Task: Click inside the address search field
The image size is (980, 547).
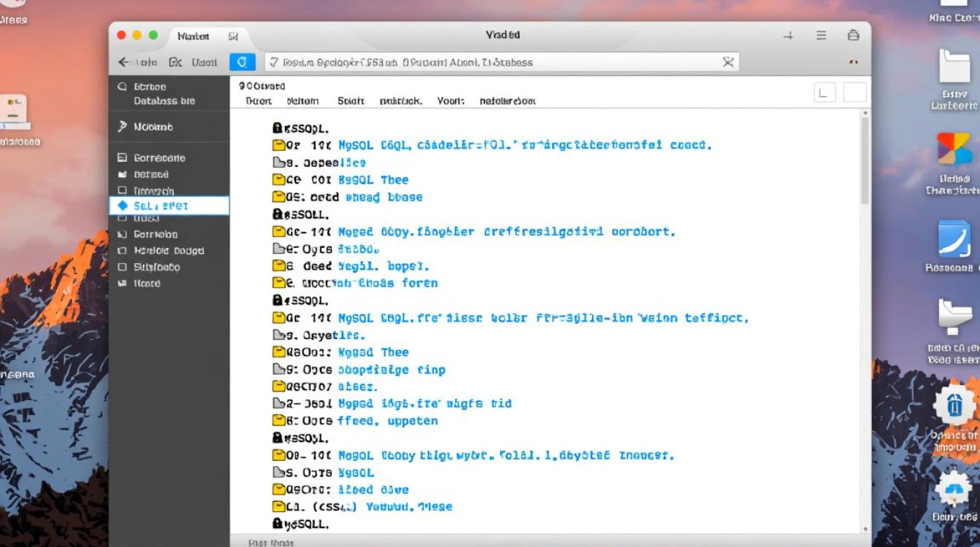Action: (x=474, y=62)
